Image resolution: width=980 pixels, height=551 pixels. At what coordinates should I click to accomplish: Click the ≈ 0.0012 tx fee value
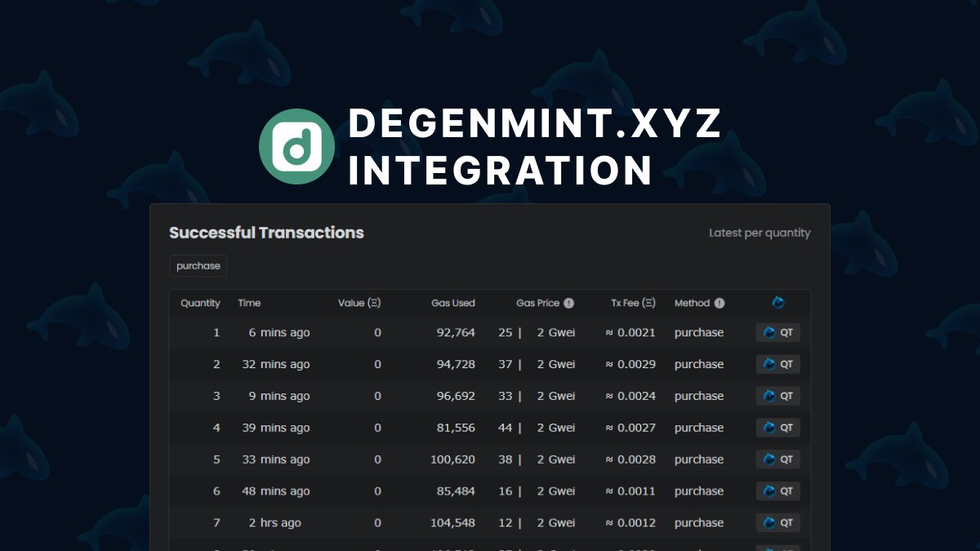(x=630, y=522)
